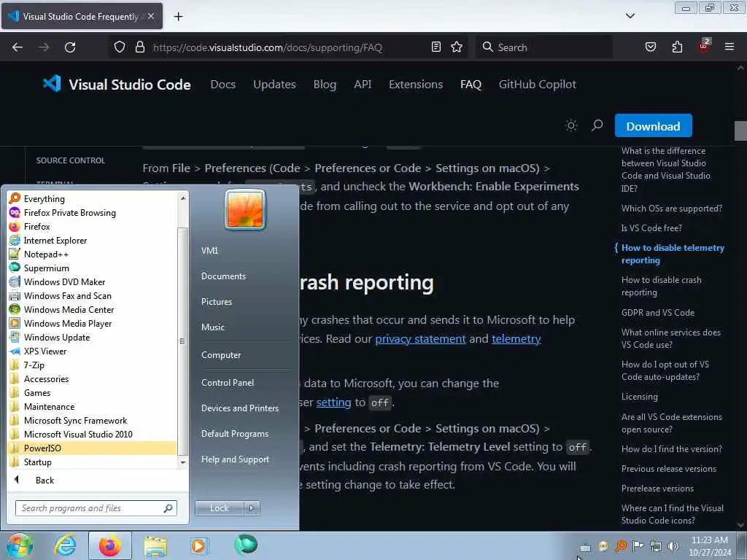The image size is (747, 560).
Task: Open the 'Is VS Code free?' sidebar link
Action: pos(651,228)
